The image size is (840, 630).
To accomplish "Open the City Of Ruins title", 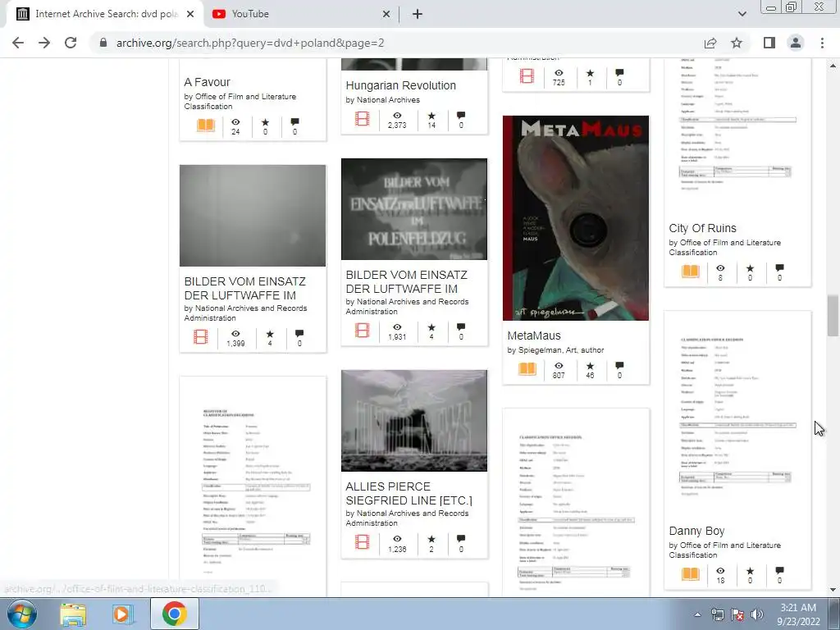I will tap(702, 228).
